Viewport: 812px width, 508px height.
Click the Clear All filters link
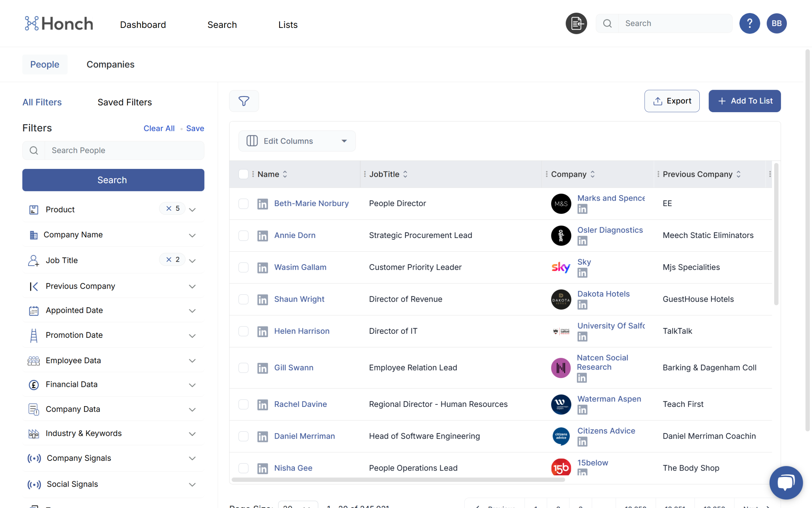tap(159, 128)
